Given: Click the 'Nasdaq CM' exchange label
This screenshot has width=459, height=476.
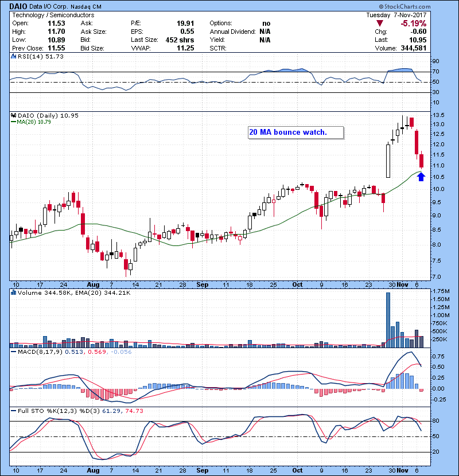Looking at the screenshot, I should tap(86, 7).
